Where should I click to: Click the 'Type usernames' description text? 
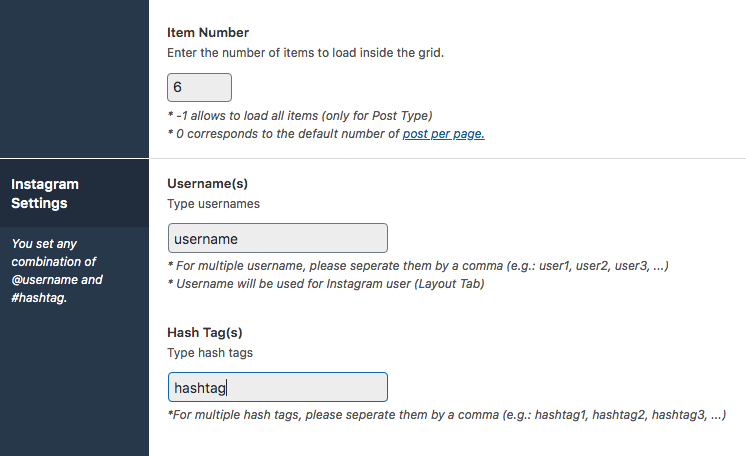click(213, 204)
